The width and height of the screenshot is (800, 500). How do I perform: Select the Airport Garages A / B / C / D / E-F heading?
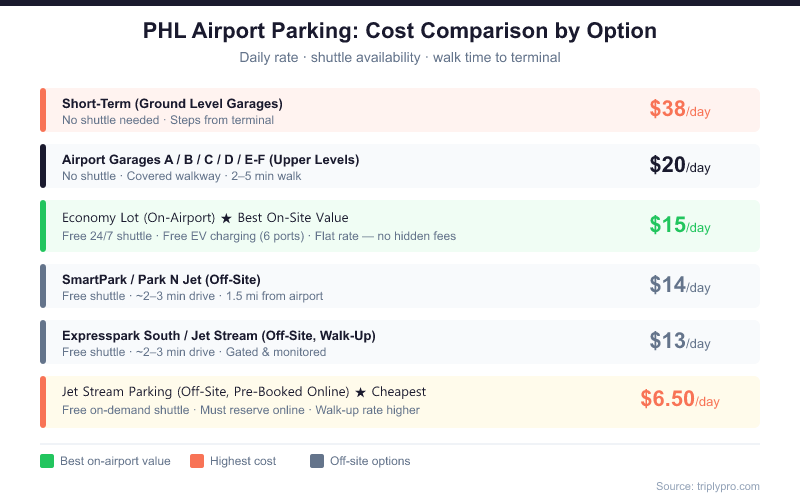coord(210,159)
